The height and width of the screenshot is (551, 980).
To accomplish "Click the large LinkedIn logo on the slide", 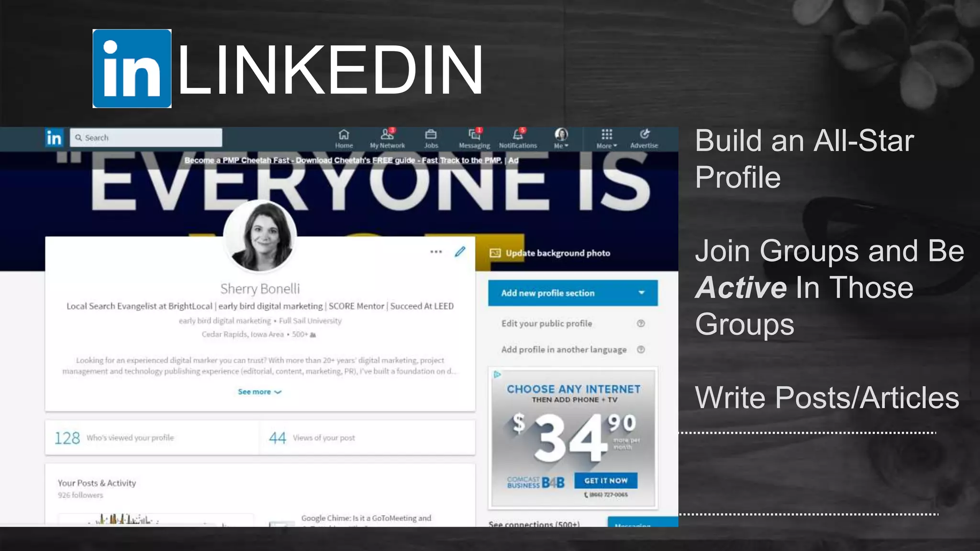I will click(x=132, y=68).
